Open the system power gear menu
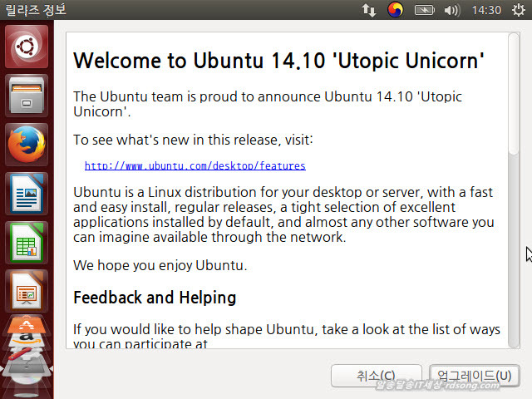Image resolution: width=532 pixels, height=399 pixels. point(519,10)
